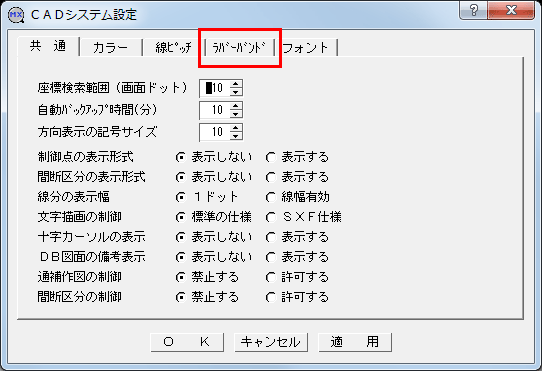Close the CADシステム設定 dialog

511,10
